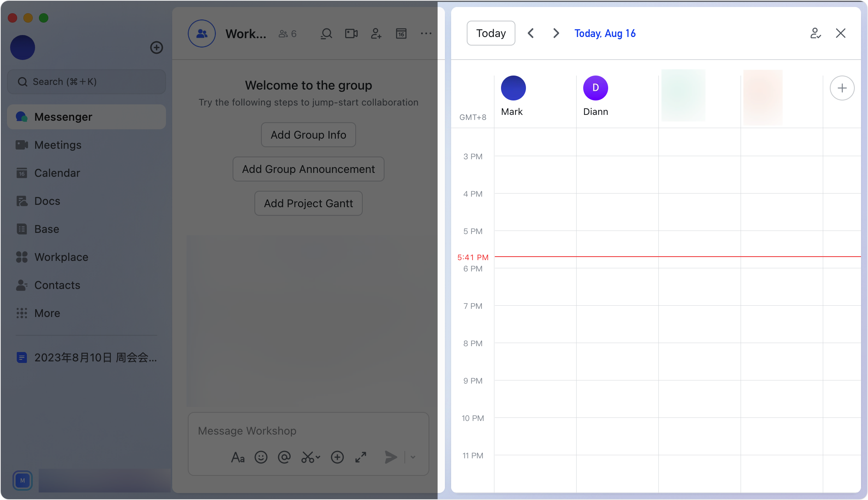Send the message with the arrow icon
Viewport: 868px width, 500px height.
coord(391,457)
